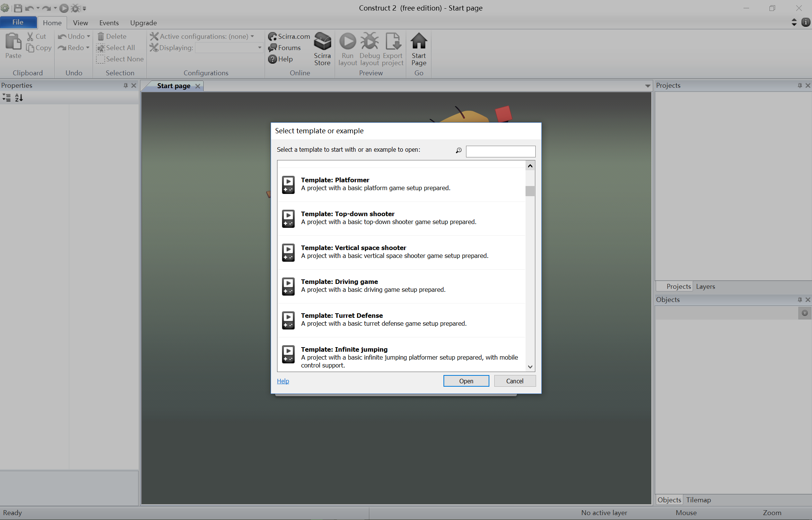Click the Active configurations icon
812x520 pixels.
(x=154, y=37)
